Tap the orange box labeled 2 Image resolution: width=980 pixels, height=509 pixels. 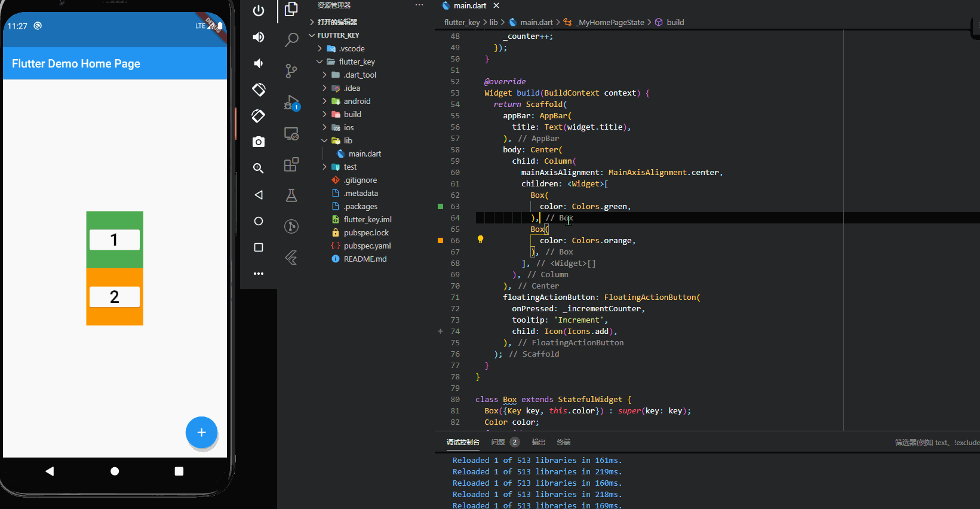point(115,297)
